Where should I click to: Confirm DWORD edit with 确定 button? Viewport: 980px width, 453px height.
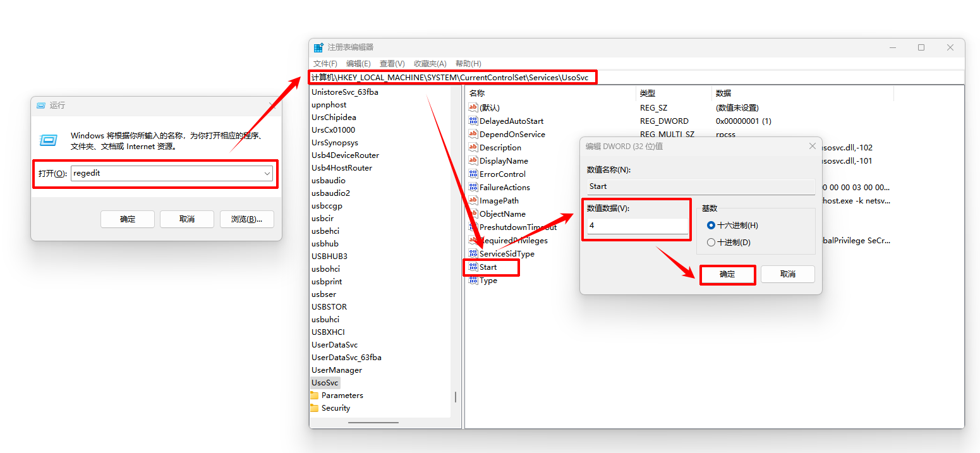tap(728, 274)
